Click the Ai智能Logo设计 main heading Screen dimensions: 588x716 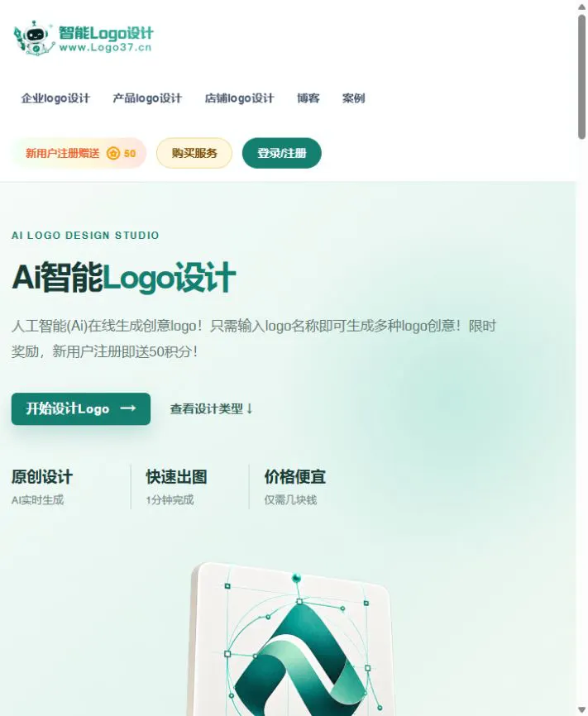click(124, 277)
